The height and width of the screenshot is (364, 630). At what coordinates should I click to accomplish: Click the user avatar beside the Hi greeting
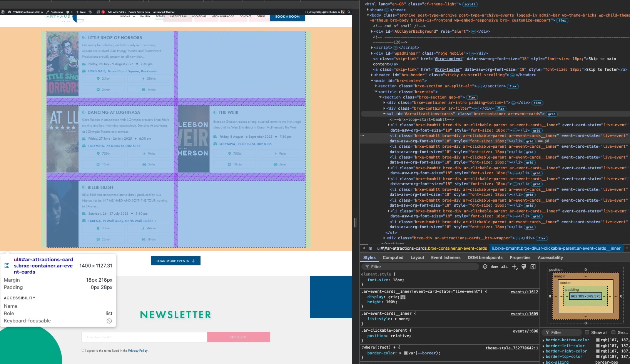click(x=343, y=12)
